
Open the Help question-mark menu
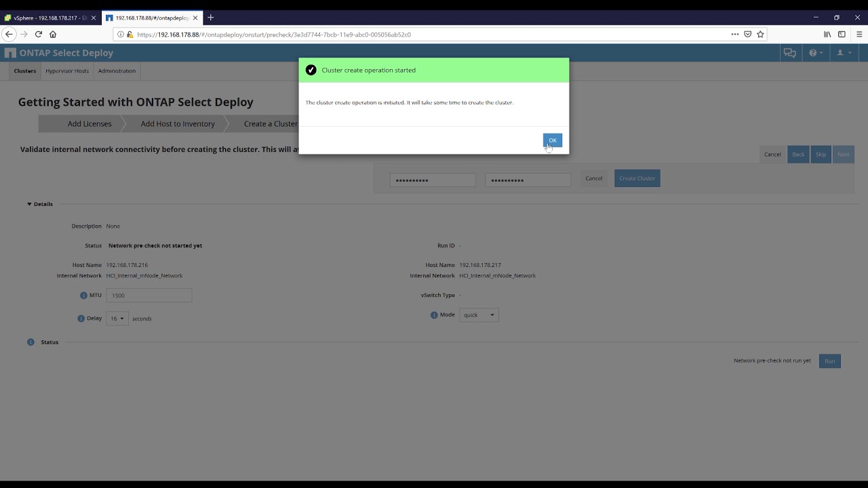(x=814, y=53)
